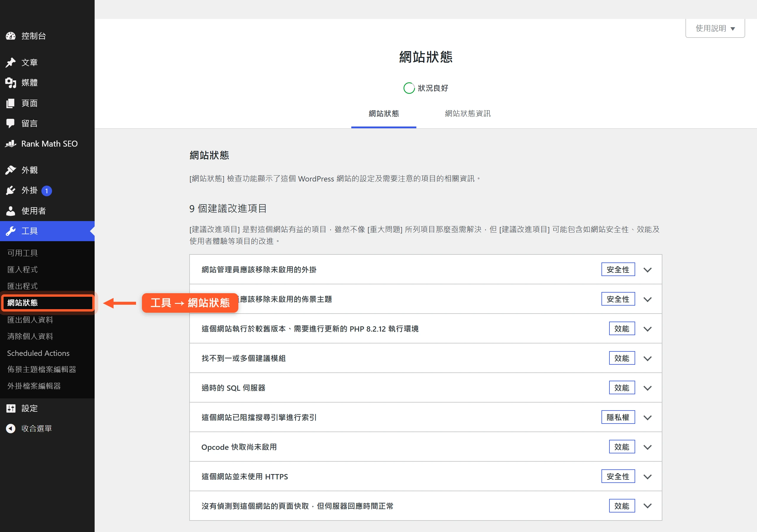Expand the 頁面快取 row chevron

[x=647, y=506]
